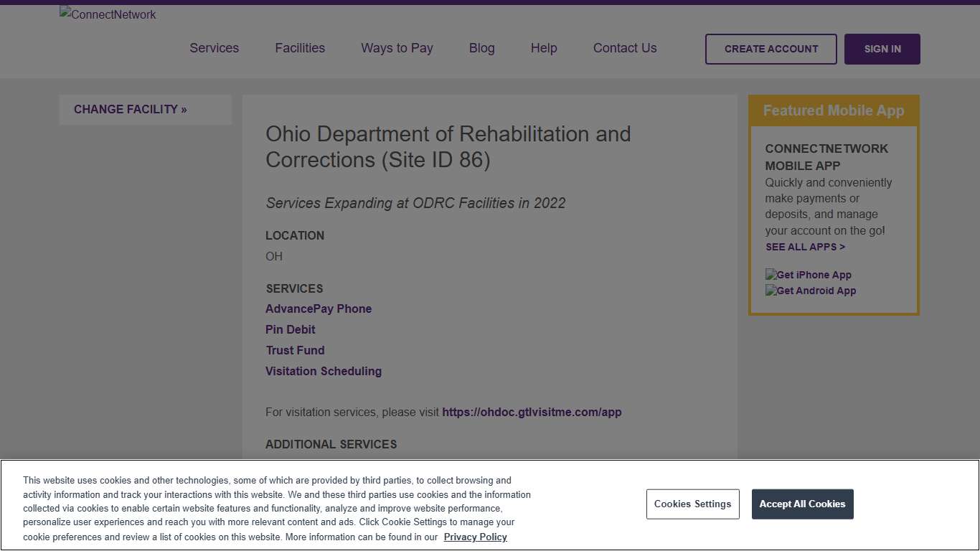This screenshot has height=551, width=980.
Task: Click the Get Android App badge
Action: pyautogui.click(x=810, y=291)
